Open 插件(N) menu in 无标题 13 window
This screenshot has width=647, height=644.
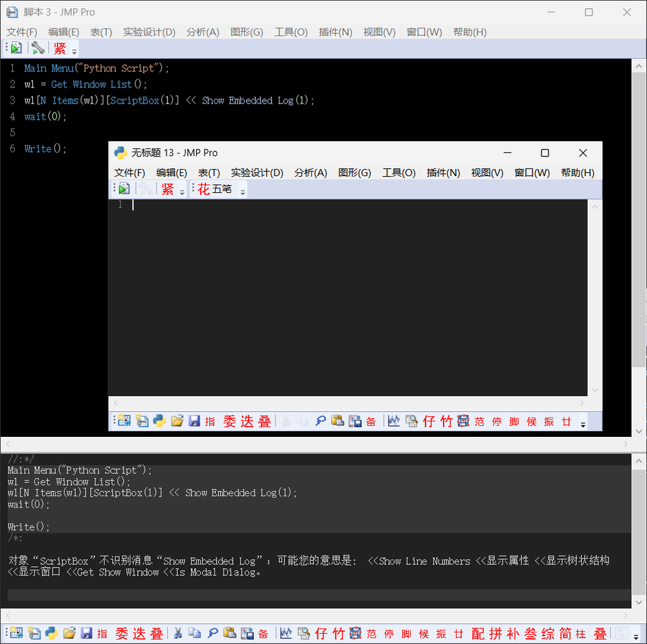click(443, 173)
